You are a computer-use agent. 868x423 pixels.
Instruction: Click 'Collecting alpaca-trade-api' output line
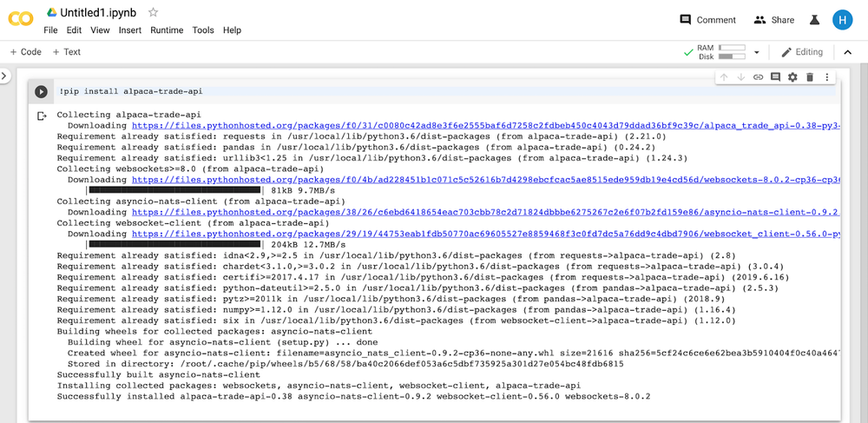pos(129,115)
